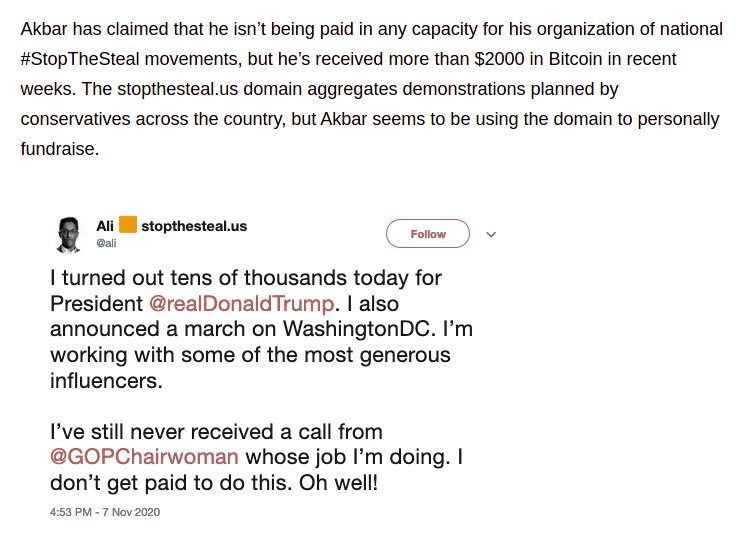The width and height of the screenshot is (749, 540).
Task: Visit the @realDonaldTrump mention
Action: [x=241, y=304]
